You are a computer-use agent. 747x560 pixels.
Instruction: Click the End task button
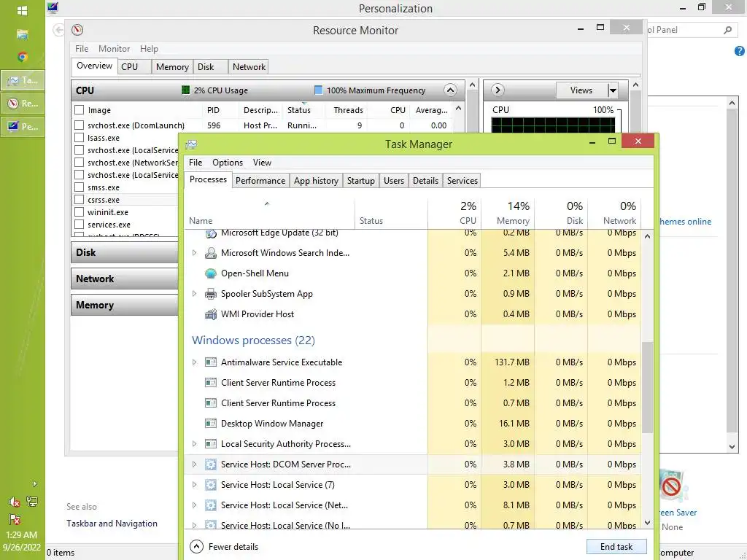(616, 547)
